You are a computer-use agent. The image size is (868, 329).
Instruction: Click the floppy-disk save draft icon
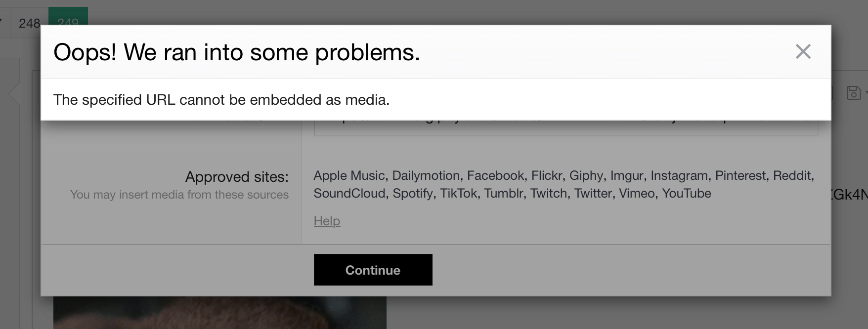(853, 93)
